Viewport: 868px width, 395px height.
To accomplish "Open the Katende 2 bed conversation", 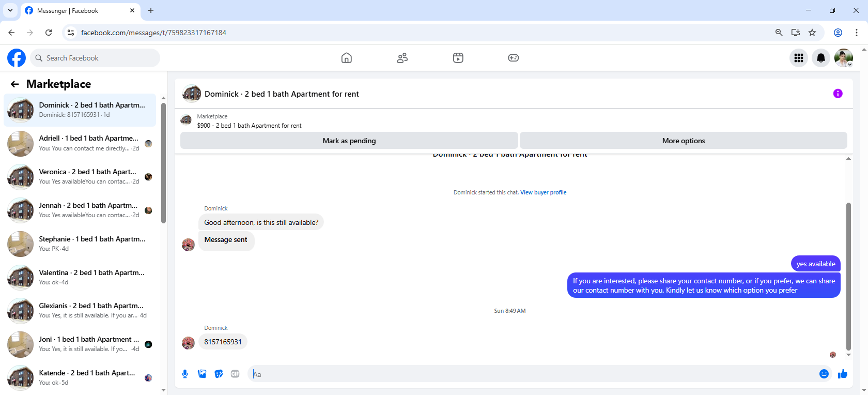I will (x=80, y=378).
